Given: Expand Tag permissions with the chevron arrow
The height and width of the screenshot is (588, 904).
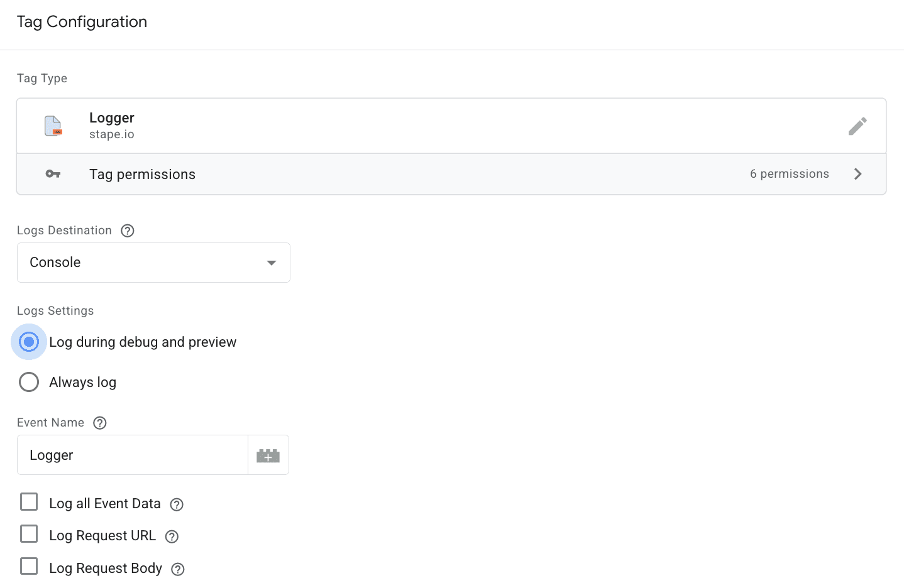Looking at the screenshot, I should (858, 174).
